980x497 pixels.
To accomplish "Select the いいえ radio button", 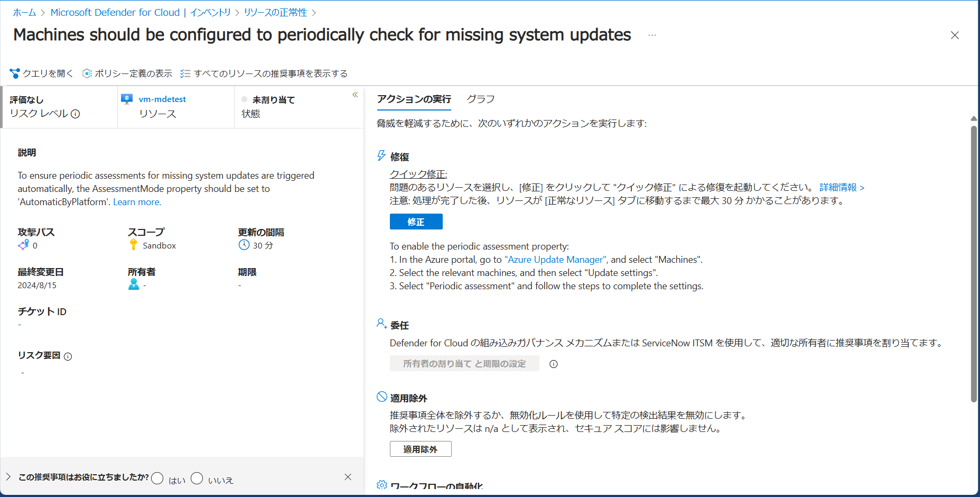I will click(x=197, y=478).
